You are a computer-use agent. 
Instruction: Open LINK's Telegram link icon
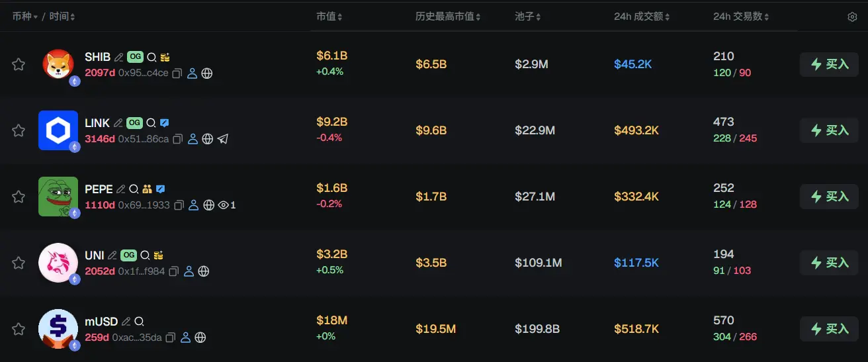pos(222,139)
